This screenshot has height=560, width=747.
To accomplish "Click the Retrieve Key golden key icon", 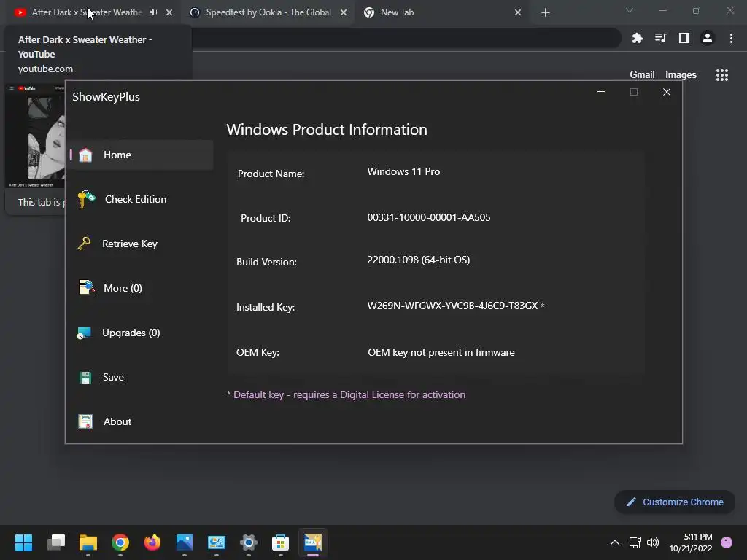I will (x=84, y=244).
